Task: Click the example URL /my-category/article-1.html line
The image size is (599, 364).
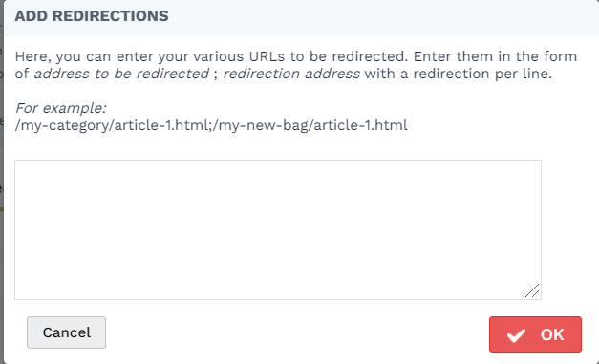Action: 211,125
